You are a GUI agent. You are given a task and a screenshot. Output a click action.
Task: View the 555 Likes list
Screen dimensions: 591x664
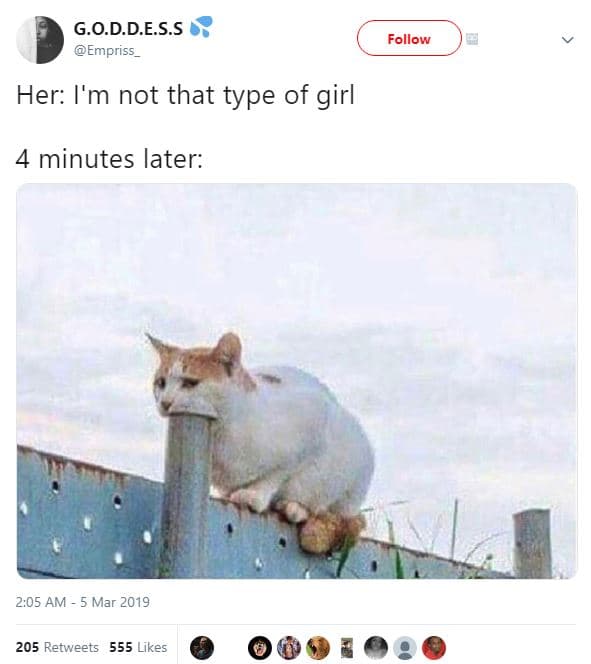point(138,647)
